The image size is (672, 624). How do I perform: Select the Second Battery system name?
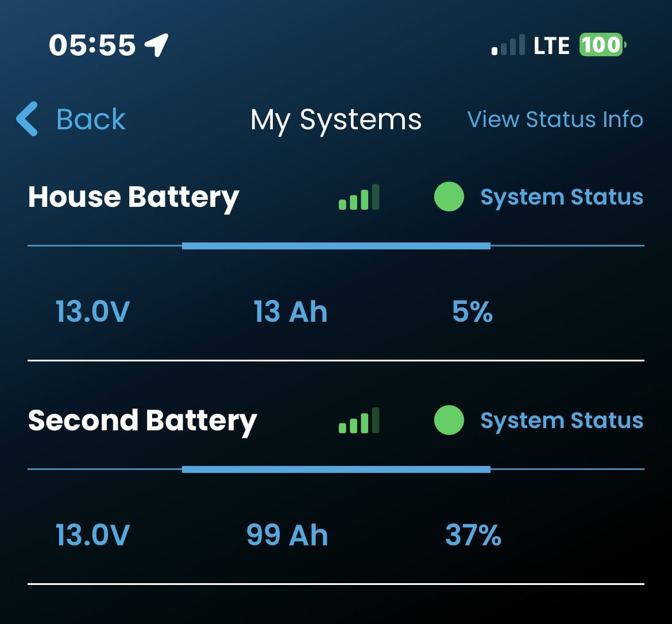[x=142, y=421]
